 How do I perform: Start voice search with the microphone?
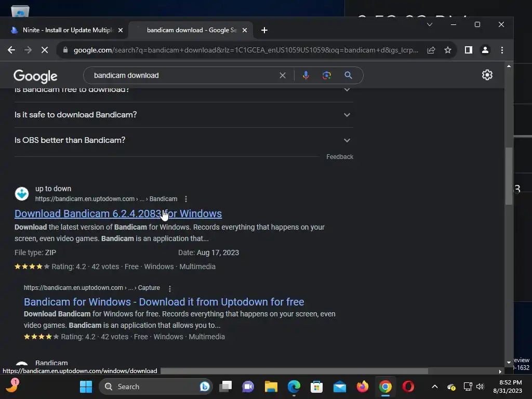pos(305,75)
